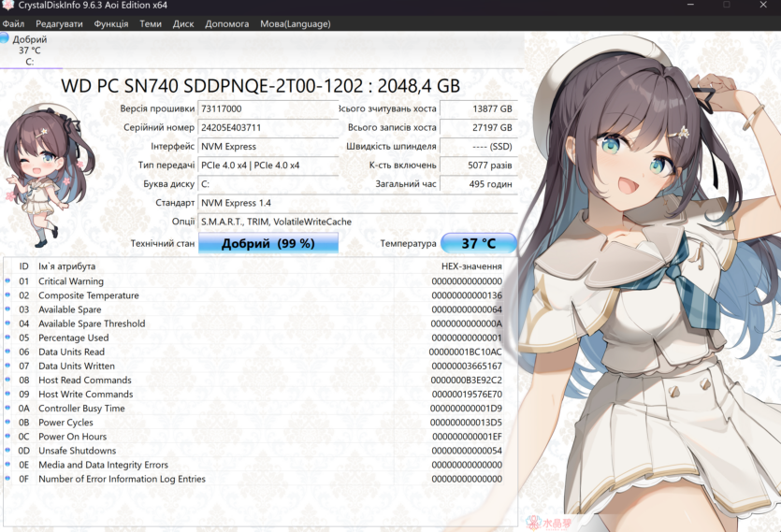The image size is (781, 532).
Task: Select the Controller Busy Time row
Action: (x=254, y=409)
